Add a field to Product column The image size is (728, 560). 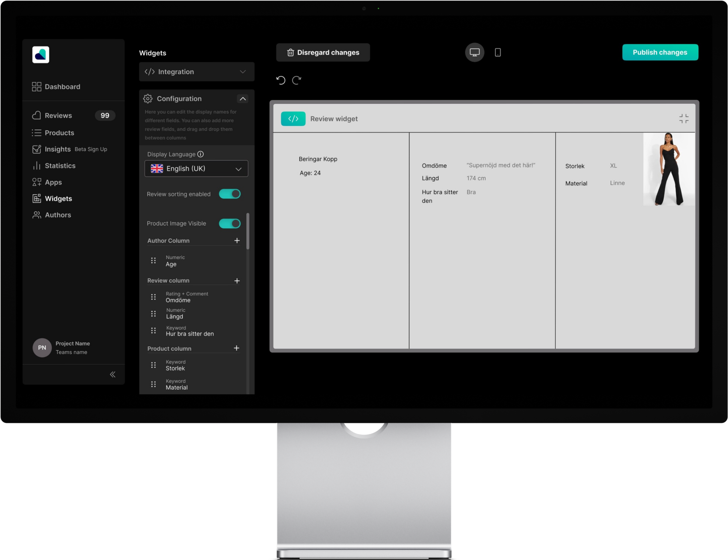pos(236,348)
